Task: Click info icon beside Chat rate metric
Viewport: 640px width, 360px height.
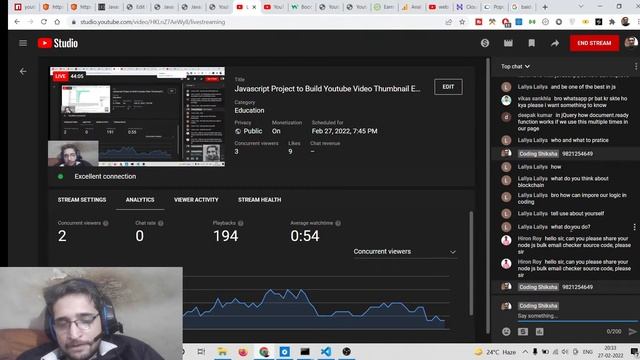Action: click(160, 223)
